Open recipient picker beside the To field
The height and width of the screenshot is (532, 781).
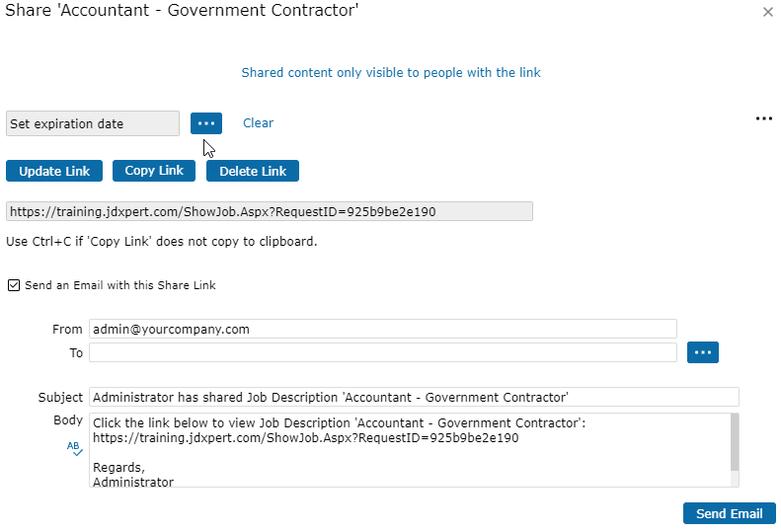tap(702, 352)
